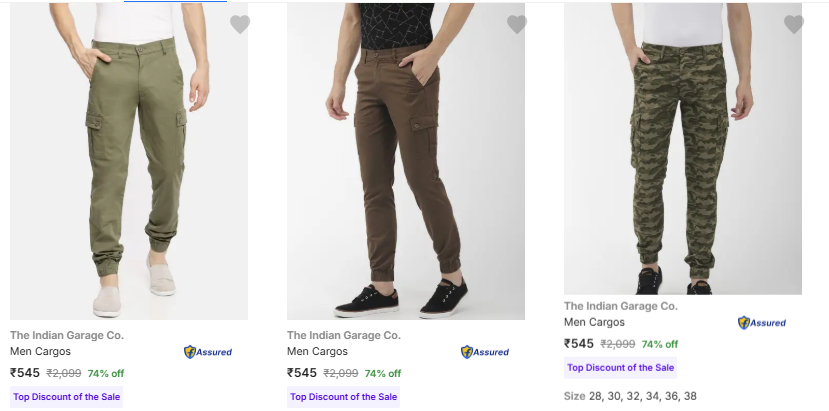Open Men Cargos title of camouflage pants
The width and height of the screenshot is (829, 411).
point(594,323)
